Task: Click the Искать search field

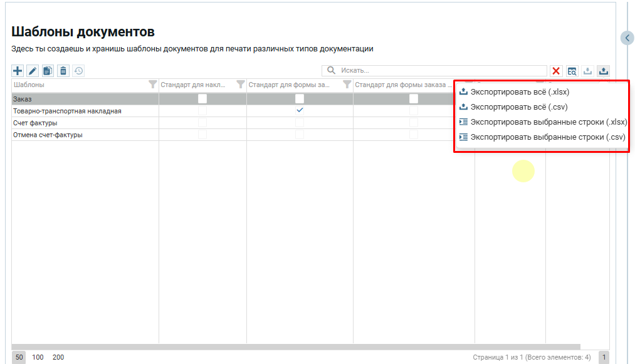Action: [439, 71]
